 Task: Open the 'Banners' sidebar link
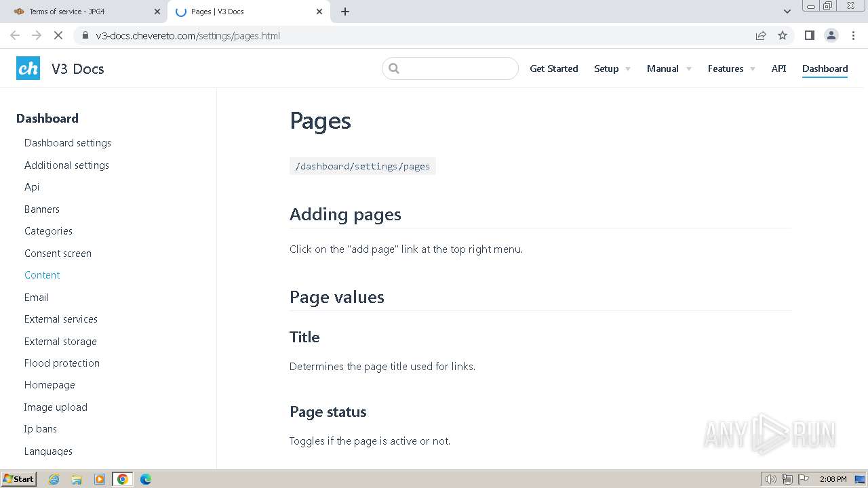[x=42, y=209]
